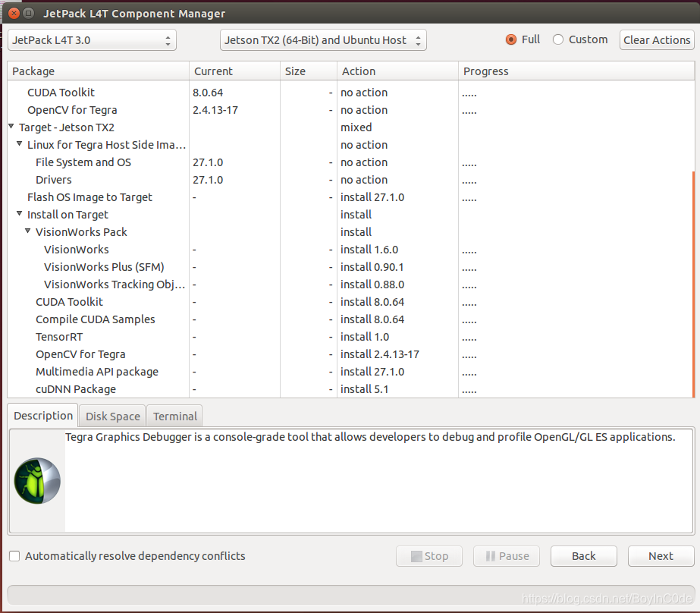Click the current version 2.4.13-17 cell
Image resolution: width=700 pixels, height=613 pixels.
215,110
